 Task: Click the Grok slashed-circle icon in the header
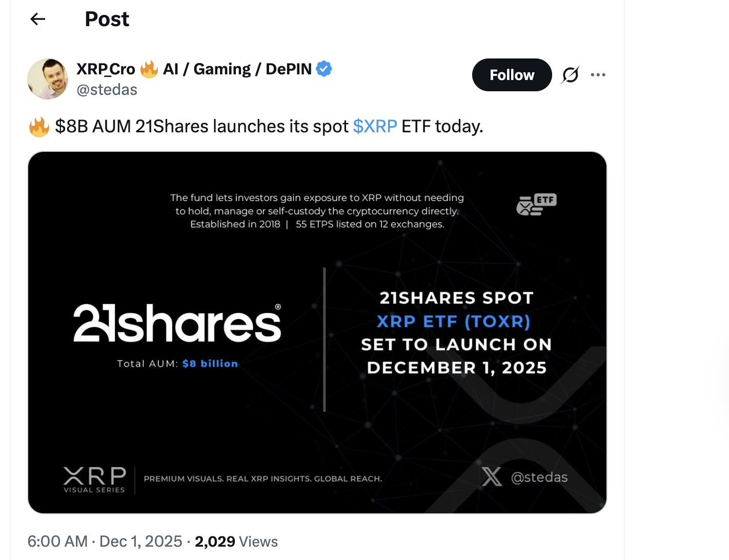click(570, 74)
